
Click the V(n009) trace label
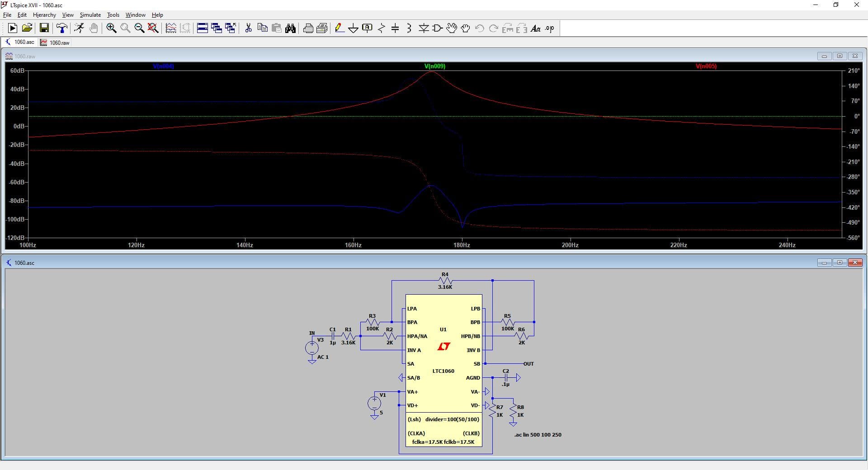[x=434, y=66]
